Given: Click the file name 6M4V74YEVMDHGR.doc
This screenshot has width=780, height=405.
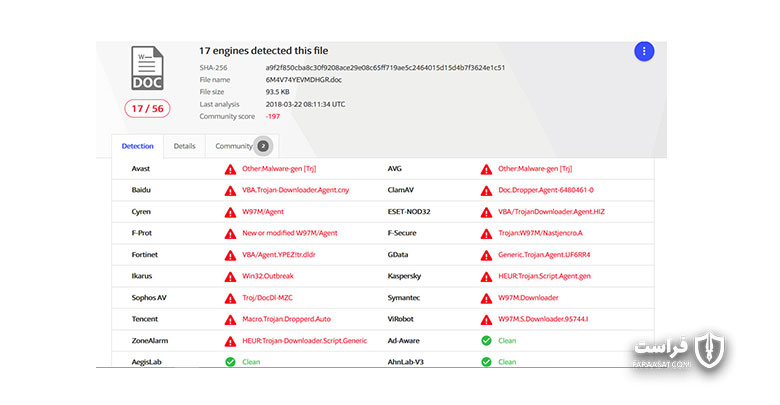Looking at the screenshot, I should tap(303, 80).
